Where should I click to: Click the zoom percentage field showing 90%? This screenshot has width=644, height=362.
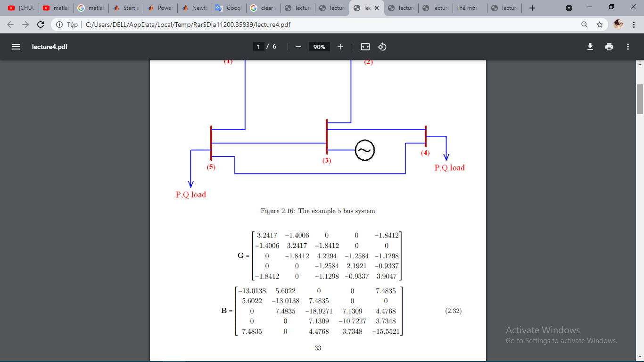[319, 47]
